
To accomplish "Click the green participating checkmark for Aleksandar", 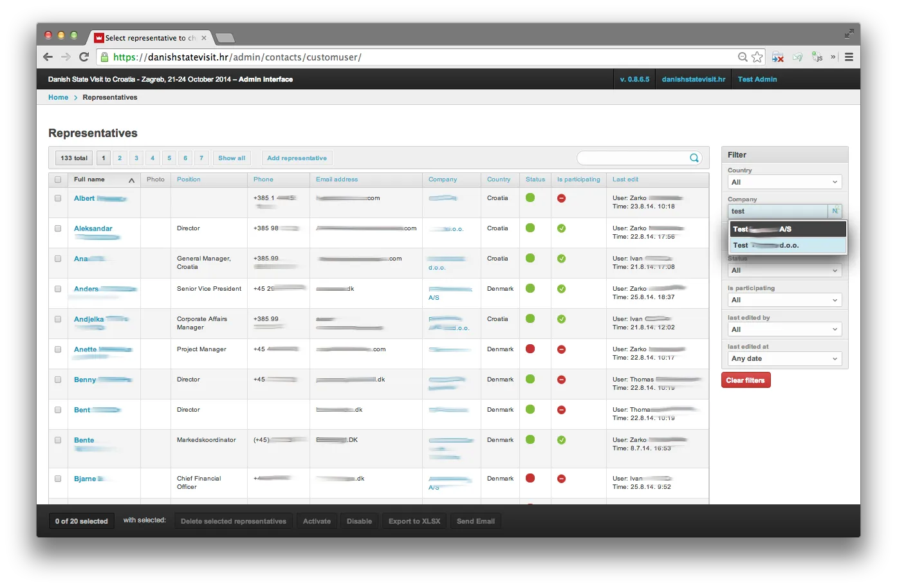I will 561,228.
